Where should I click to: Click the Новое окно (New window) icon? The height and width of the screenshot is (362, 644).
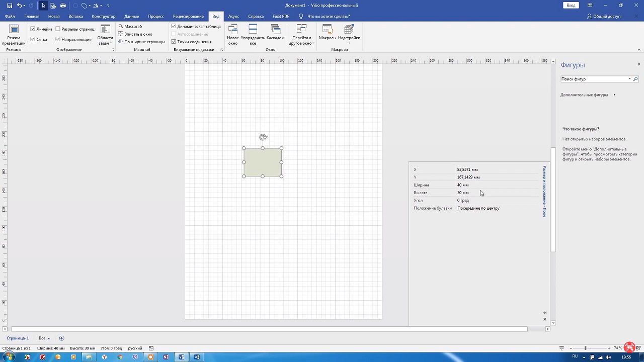coord(232,35)
